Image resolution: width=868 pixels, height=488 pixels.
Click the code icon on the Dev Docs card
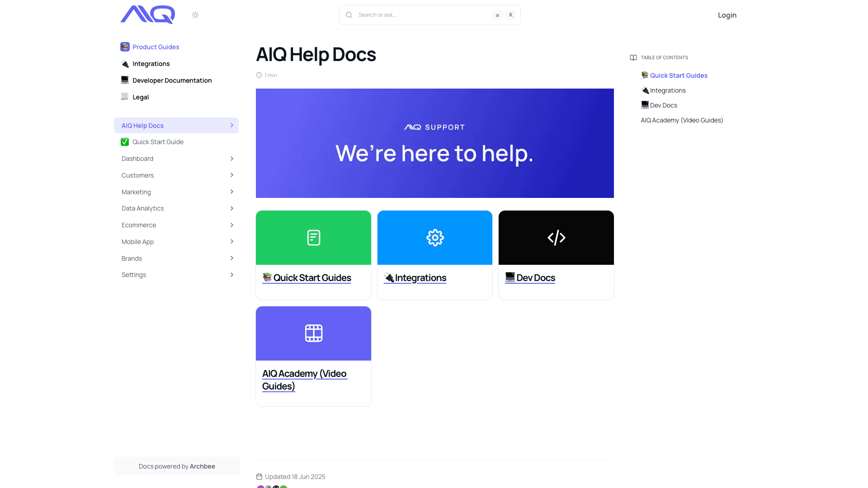click(x=556, y=237)
